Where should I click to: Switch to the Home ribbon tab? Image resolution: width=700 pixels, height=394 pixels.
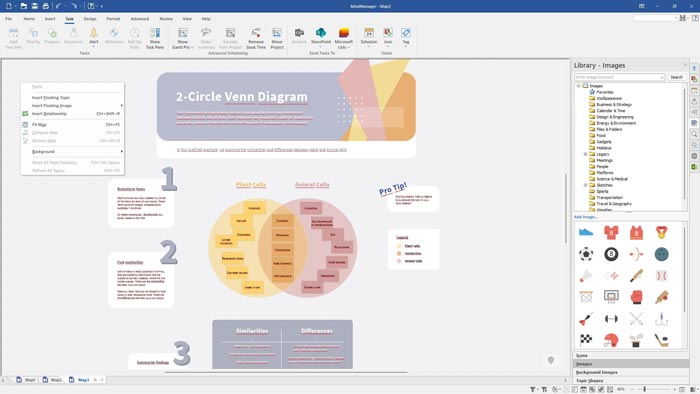[29, 19]
